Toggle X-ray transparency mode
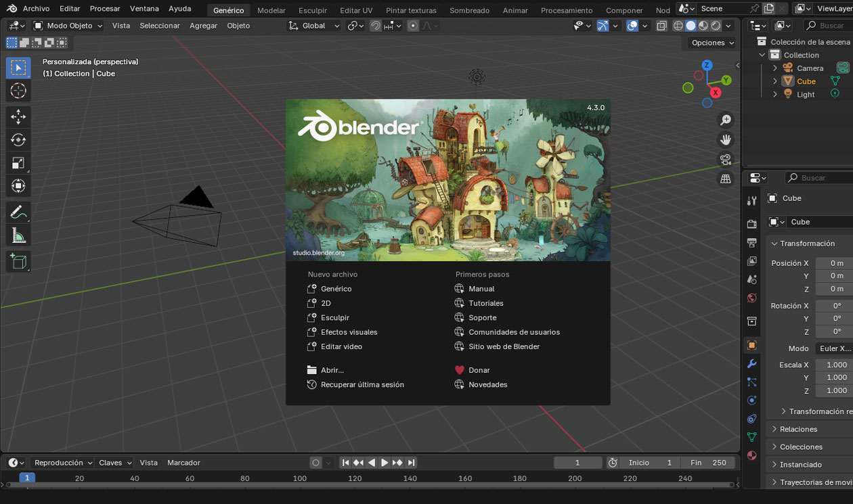 pyautogui.click(x=661, y=26)
